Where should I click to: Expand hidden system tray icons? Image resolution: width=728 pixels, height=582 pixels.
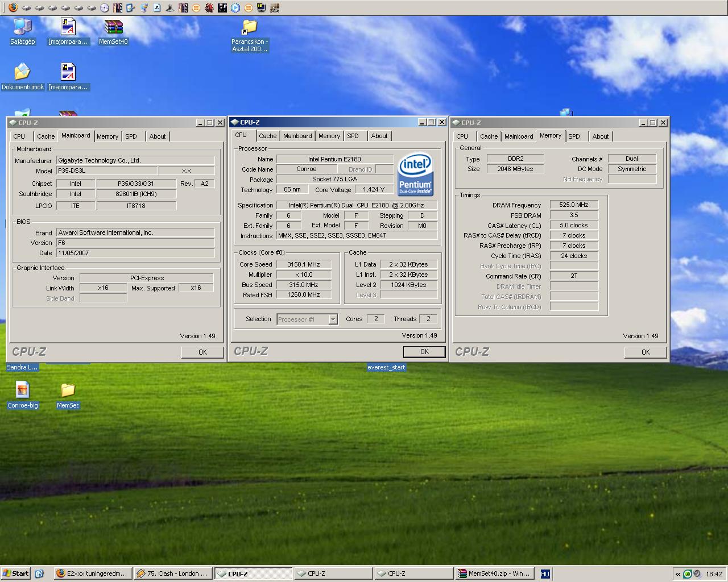coord(678,574)
